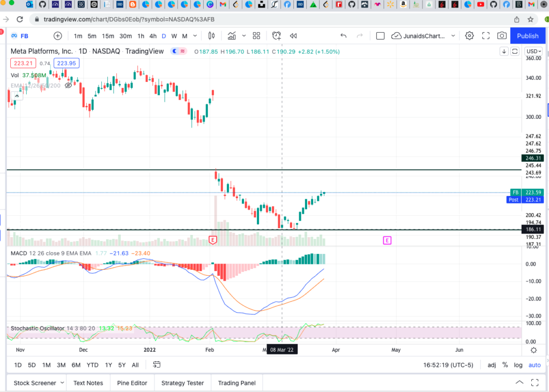Click the red earnings E marker in February
The height and width of the screenshot is (392, 549).
pos(212,240)
